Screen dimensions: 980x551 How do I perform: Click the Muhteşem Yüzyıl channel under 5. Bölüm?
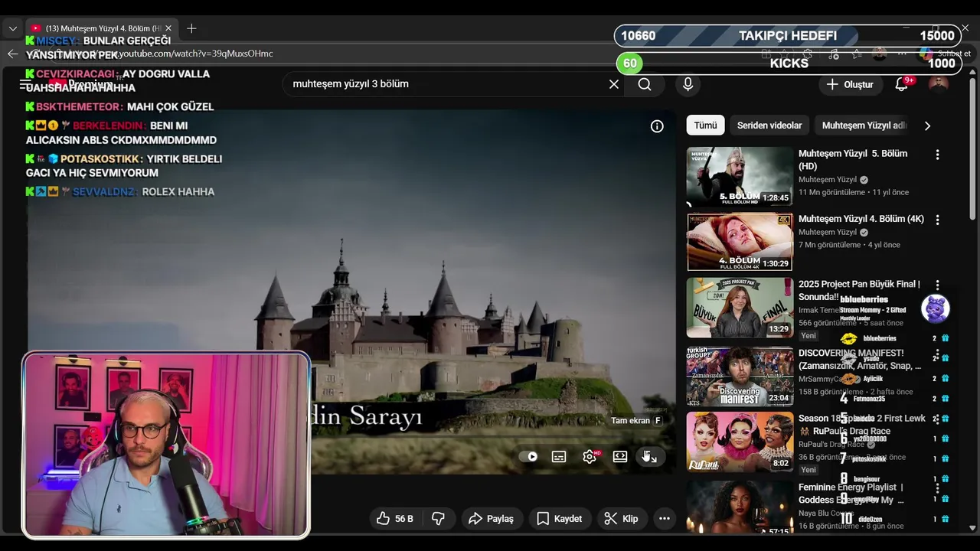pyautogui.click(x=828, y=180)
